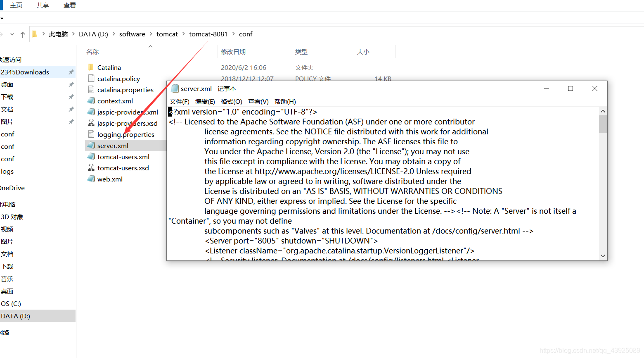Open Notepad 编辑(E) menu
The height and width of the screenshot is (358, 644).
click(x=205, y=102)
